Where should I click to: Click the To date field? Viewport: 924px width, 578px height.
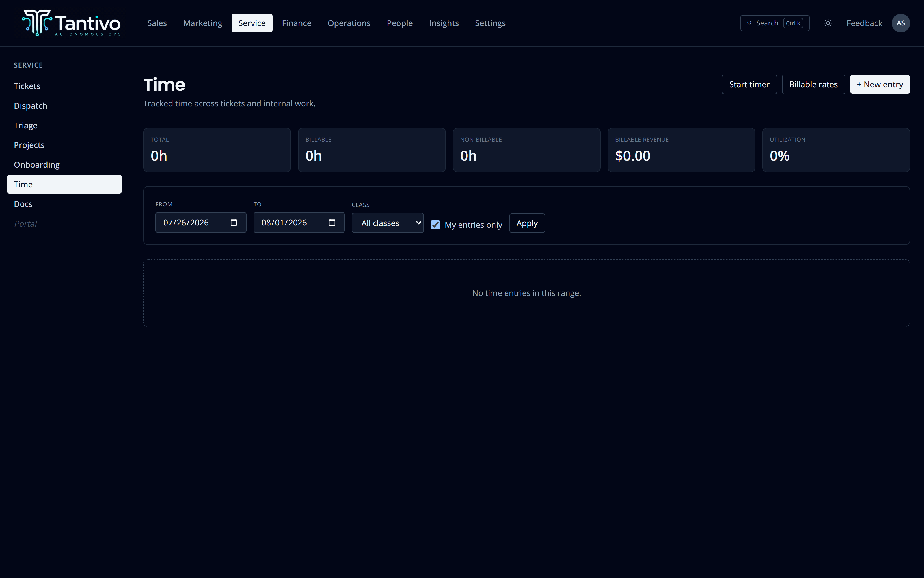[x=299, y=223]
